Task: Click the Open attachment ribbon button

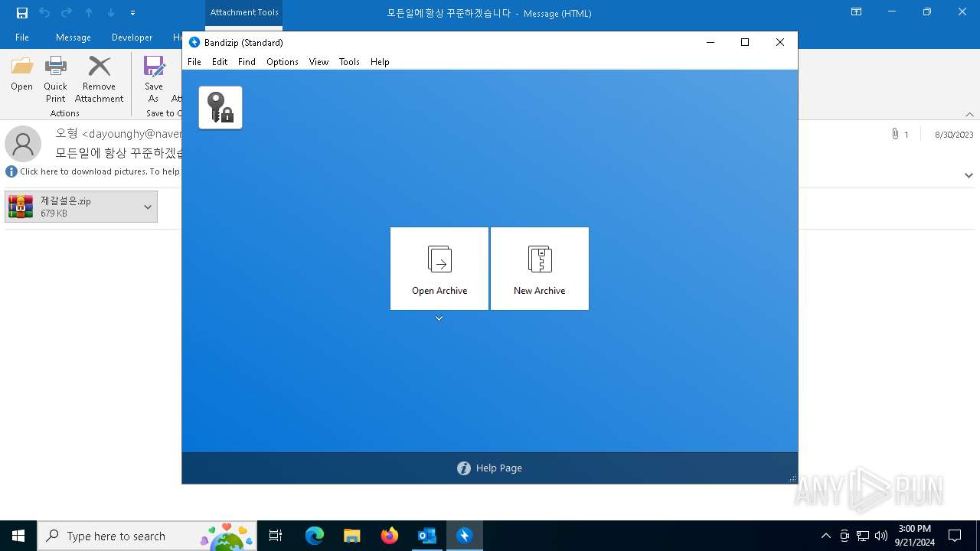Action: pos(22,74)
